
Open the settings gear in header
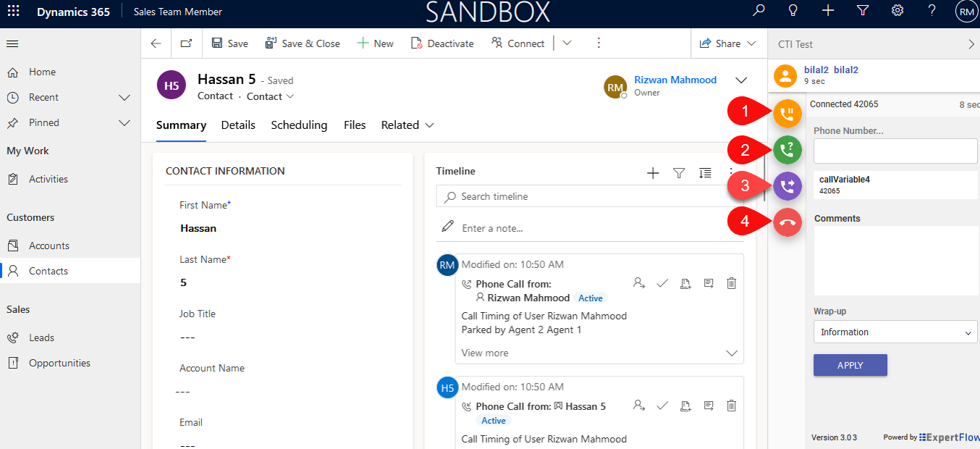click(x=897, y=11)
